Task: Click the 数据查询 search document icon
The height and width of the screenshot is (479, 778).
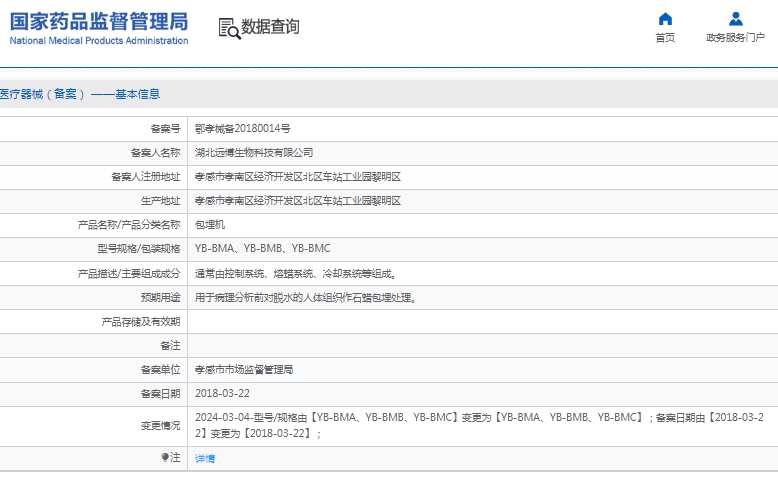Action: point(229,28)
